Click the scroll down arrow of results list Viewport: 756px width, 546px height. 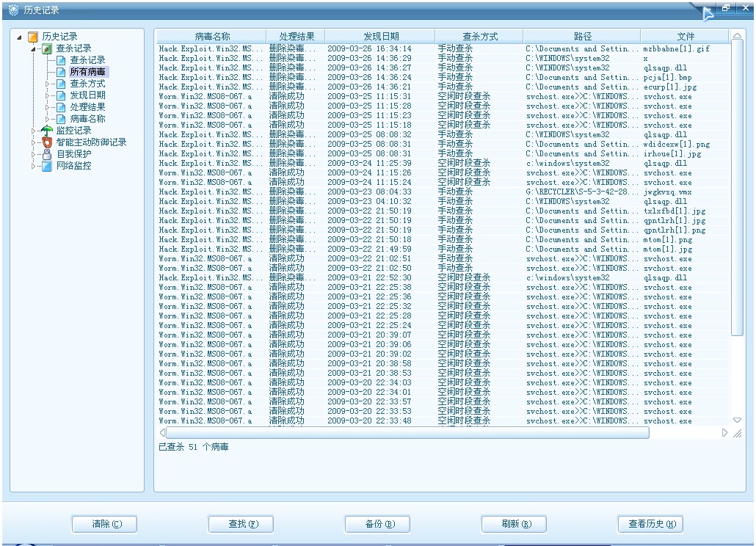coord(737,420)
